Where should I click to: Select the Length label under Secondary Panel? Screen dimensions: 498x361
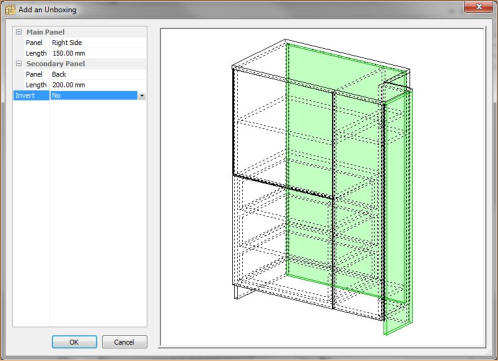[x=36, y=85]
